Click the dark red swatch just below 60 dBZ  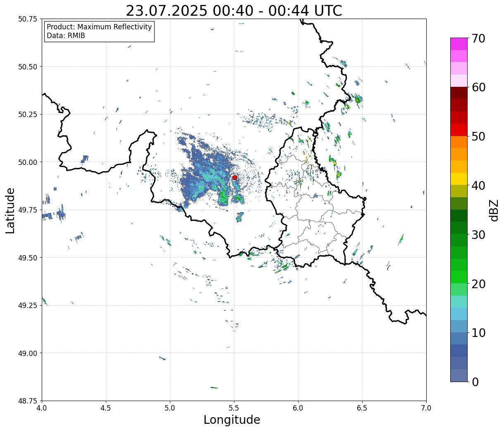(x=459, y=93)
